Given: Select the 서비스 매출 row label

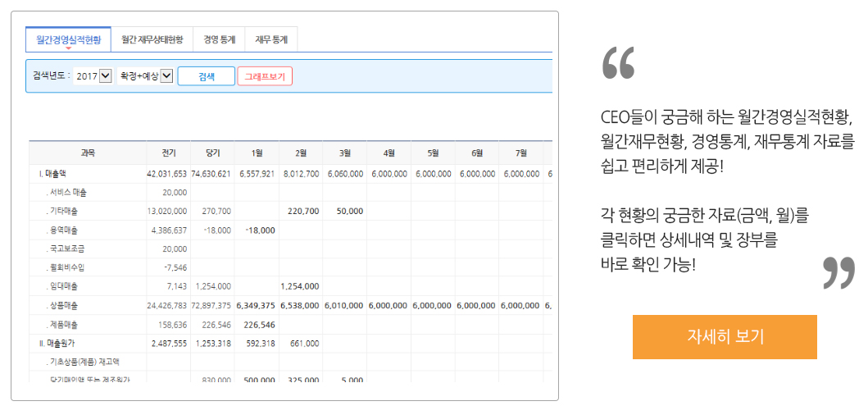Looking at the screenshot, I should click(66, 193).
